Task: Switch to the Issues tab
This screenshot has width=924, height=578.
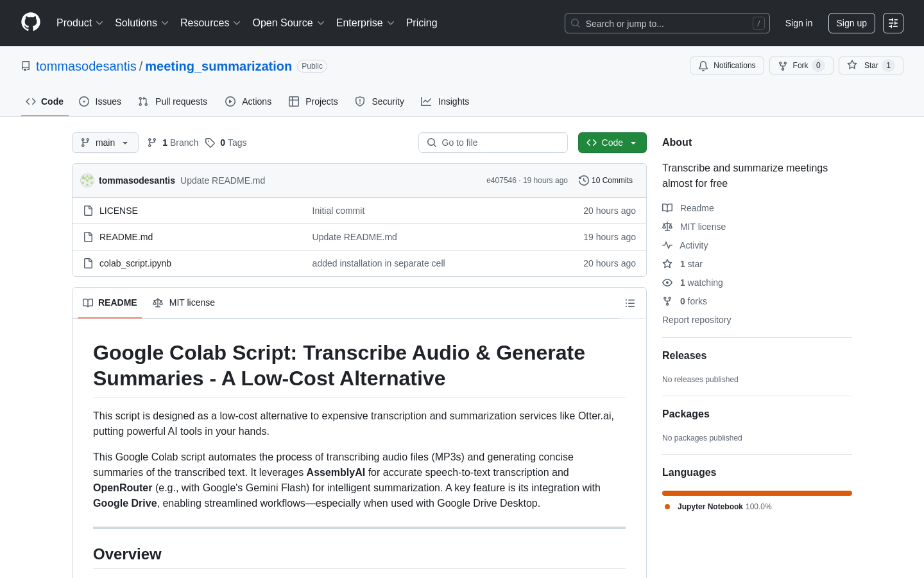Action: pyautogui.click(x=100, y=101)
